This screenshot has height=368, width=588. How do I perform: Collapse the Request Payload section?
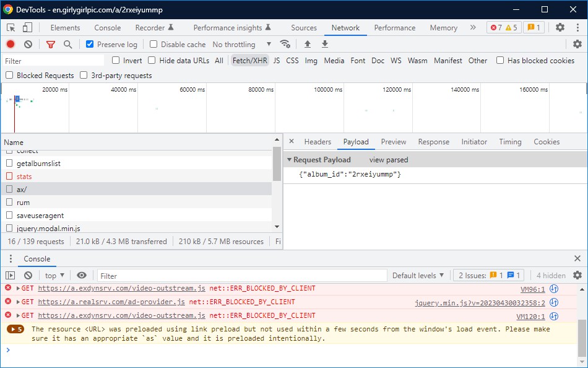289,160
